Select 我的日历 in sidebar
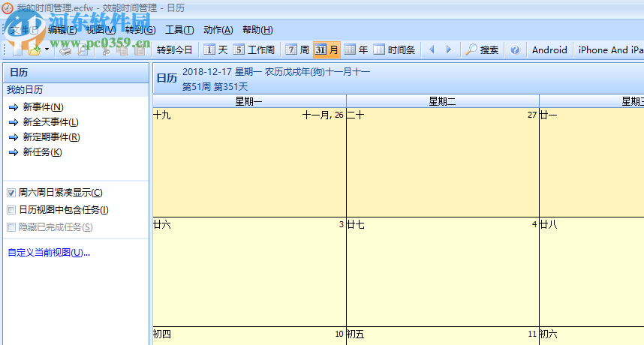644x345 pixels. pos(25,90)
